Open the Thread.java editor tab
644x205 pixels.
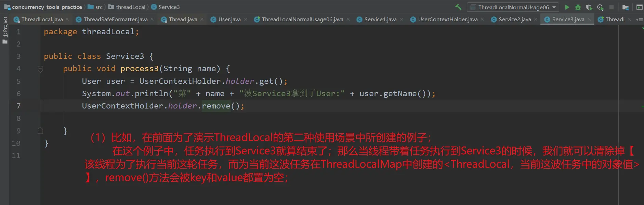pos(183,20)
